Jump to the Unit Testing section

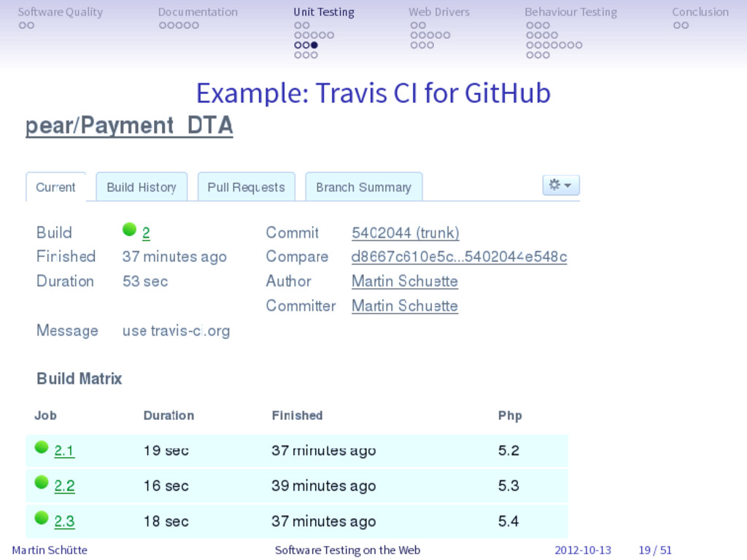coord(324,12)
